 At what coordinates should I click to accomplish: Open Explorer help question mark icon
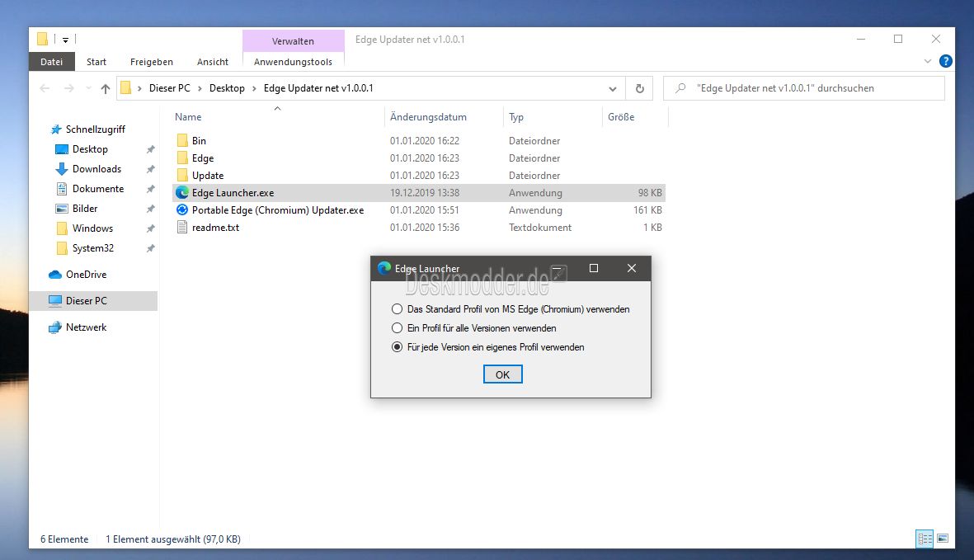(x=945, y=61)
